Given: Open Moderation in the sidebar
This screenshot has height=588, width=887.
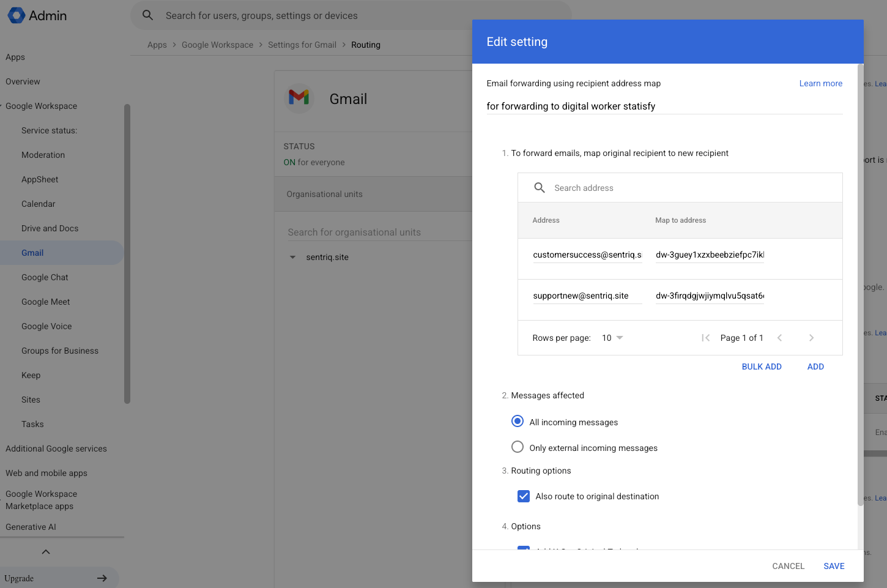Looking at the screenshot, I should [x=43, y=155].
